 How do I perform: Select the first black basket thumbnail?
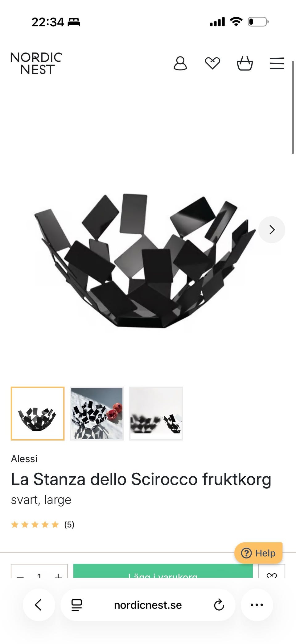pyautogui.click(x=38, y=413)
